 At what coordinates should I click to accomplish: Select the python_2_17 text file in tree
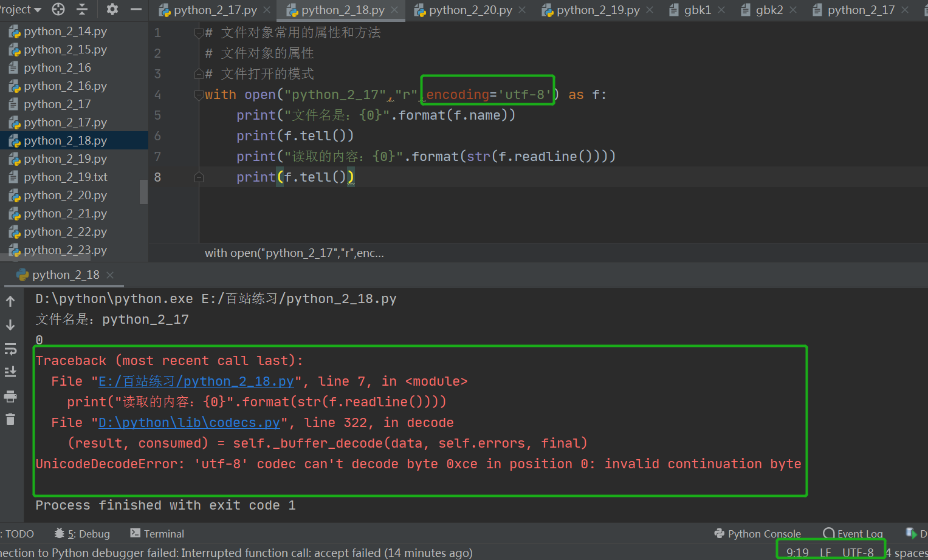pos(57,104)
